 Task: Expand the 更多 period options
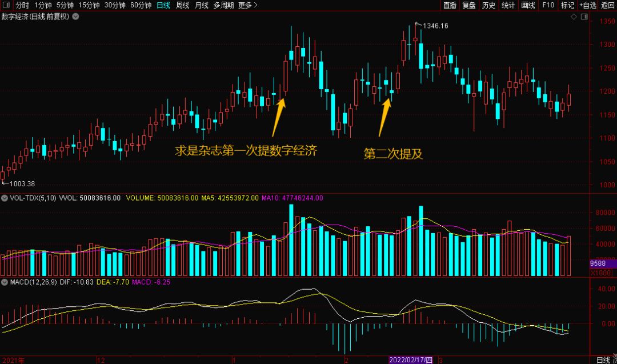pos(248,5)
